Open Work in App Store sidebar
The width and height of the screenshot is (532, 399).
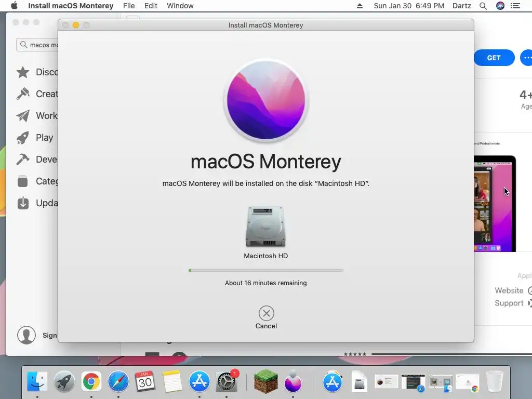pos(37,116)
